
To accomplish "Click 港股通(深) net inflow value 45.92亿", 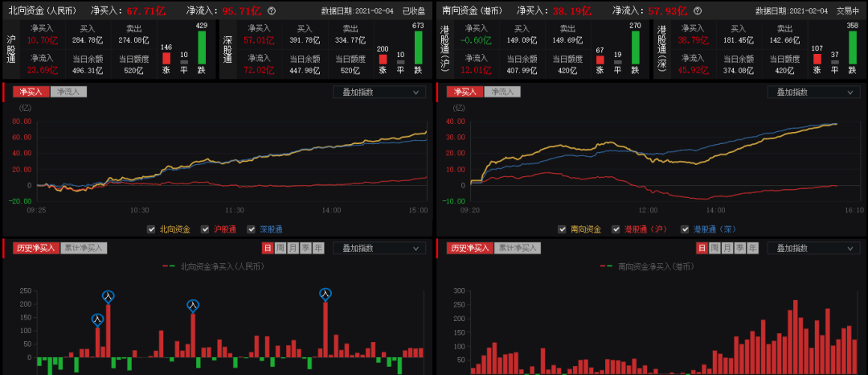I will click(693, 70).
